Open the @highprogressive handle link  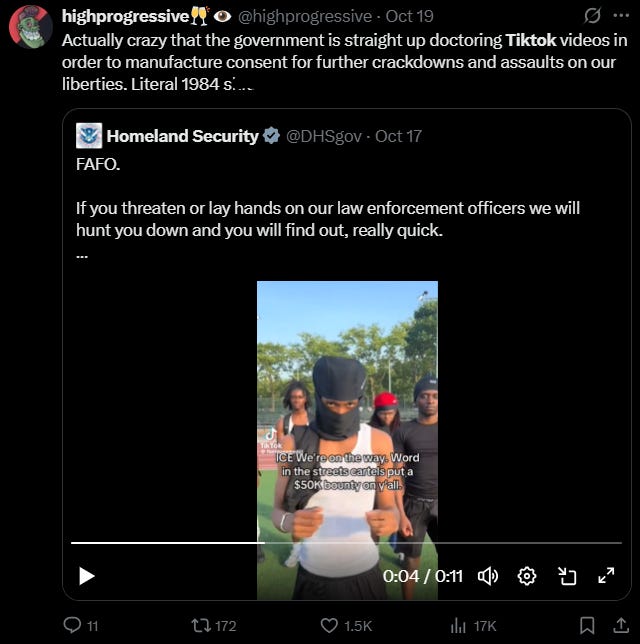pos(305,16)
